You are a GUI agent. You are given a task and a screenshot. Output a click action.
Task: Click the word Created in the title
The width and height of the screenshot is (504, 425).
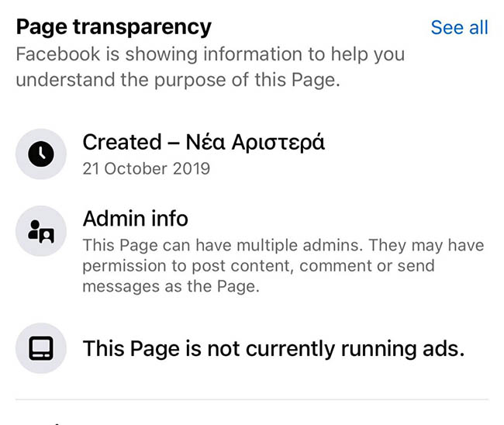click(121, 142)
